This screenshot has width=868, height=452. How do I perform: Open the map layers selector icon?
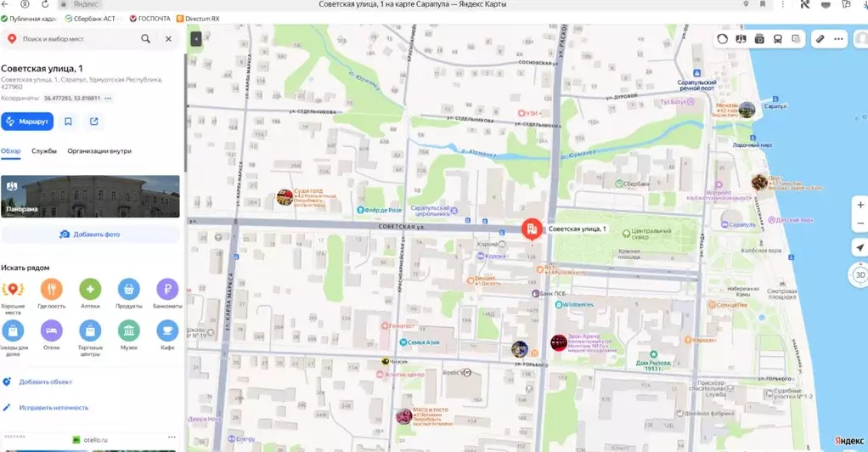796,39
